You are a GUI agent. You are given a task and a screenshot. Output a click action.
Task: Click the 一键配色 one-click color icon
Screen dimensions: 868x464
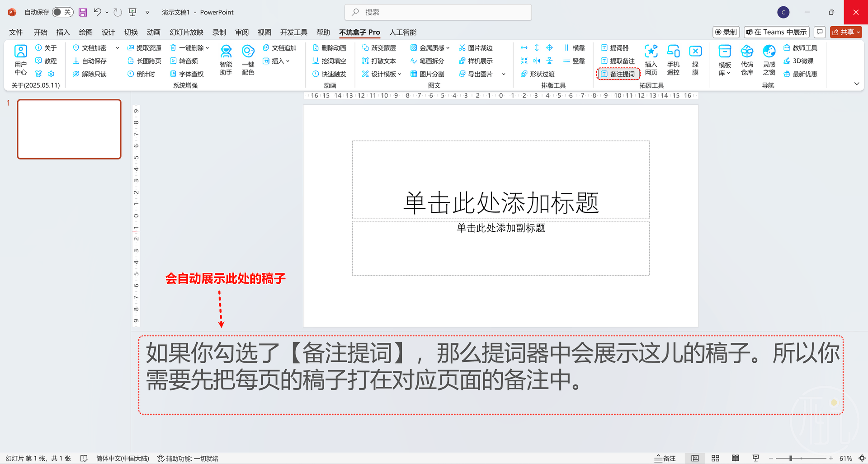point(248,60)
